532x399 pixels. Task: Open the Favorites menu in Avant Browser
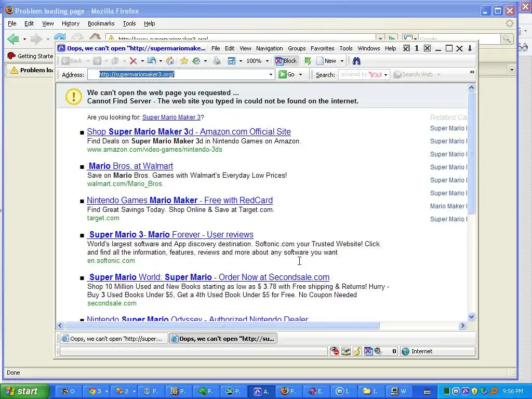322,48
